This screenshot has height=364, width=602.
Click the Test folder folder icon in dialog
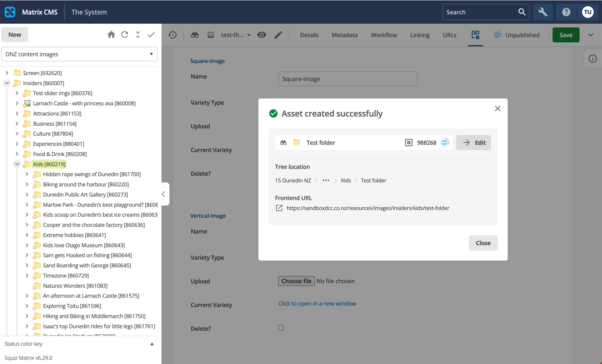click(296, 142)
